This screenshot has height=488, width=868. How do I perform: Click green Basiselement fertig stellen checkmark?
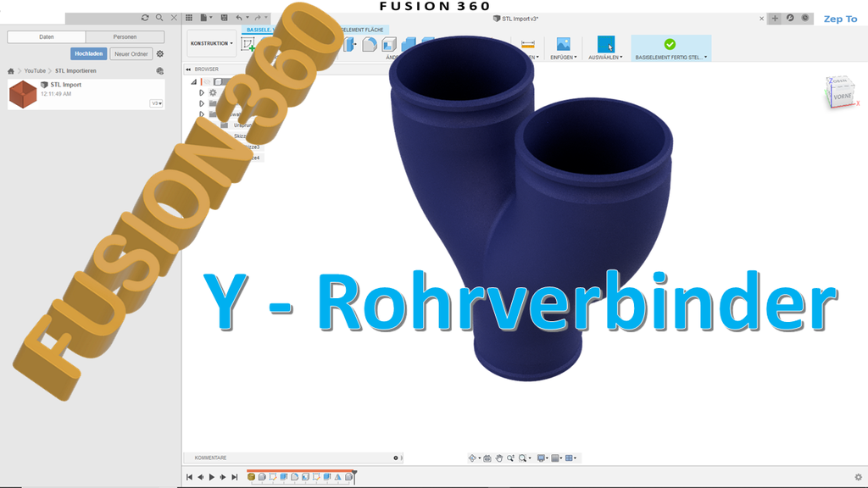[x=670, y=44]
